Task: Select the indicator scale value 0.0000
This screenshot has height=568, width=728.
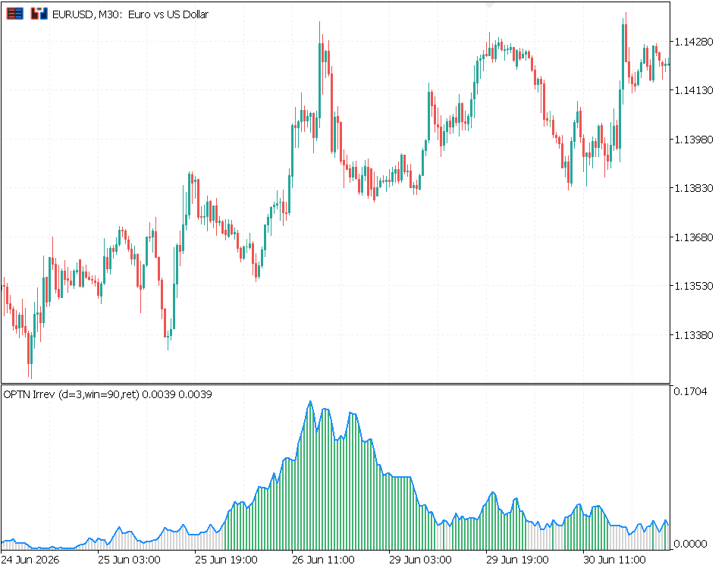Action: [690, 544]
